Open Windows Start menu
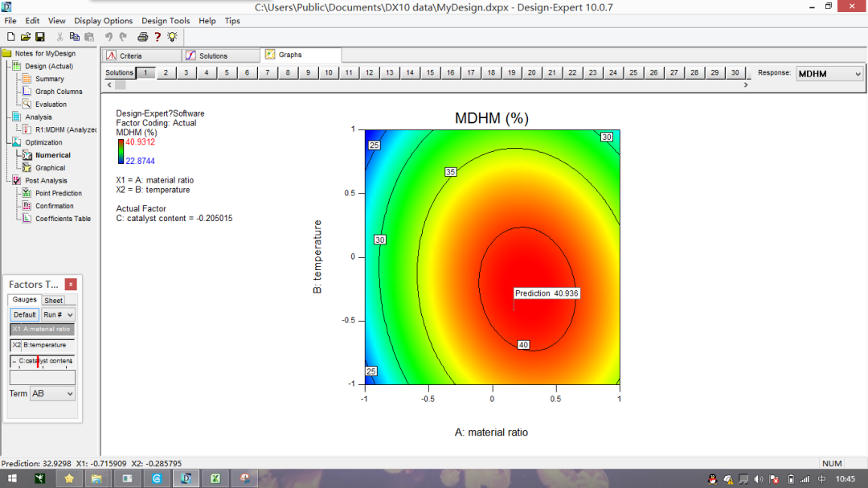This screenshot has height=488, width=868. [11, 479]
